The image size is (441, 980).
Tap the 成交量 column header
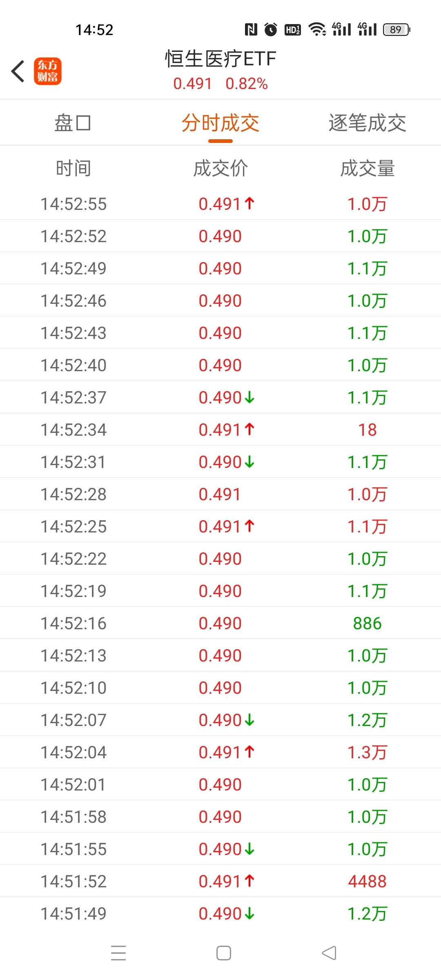[x=367, y=168]
